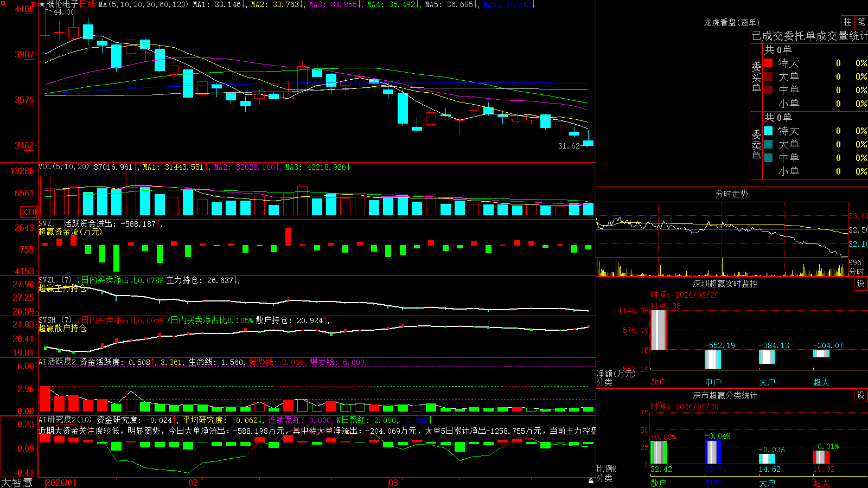
Task: Click the bright red 特大 buy-order swatch
Action: [x=768, y=63]
